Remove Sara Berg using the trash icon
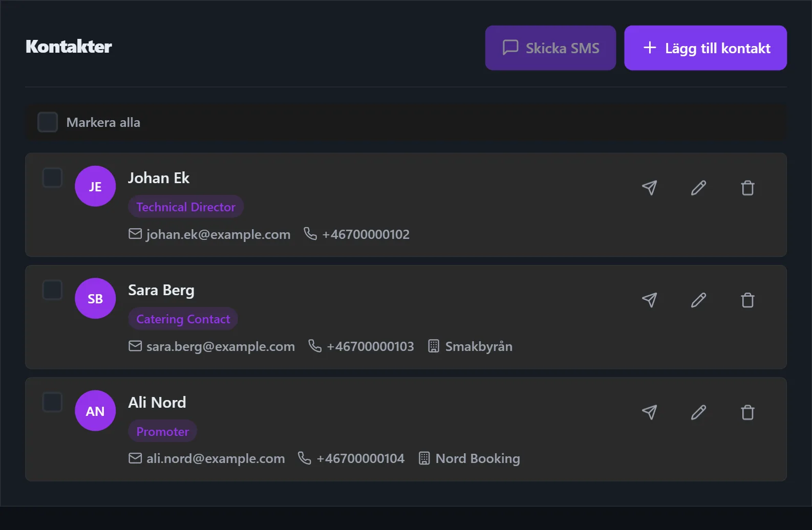Image resolution: width=812 pixels, height=530 pixels. (x=747, y=300)
